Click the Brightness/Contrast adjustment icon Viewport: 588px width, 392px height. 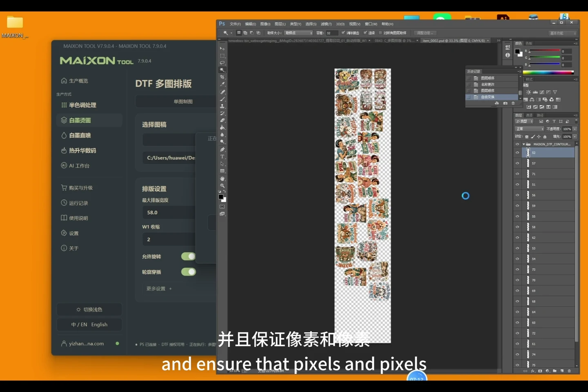(x=528, y=92)
